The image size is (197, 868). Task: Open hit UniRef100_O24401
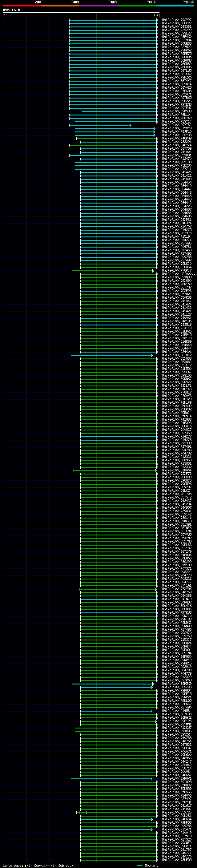(176, 352)
